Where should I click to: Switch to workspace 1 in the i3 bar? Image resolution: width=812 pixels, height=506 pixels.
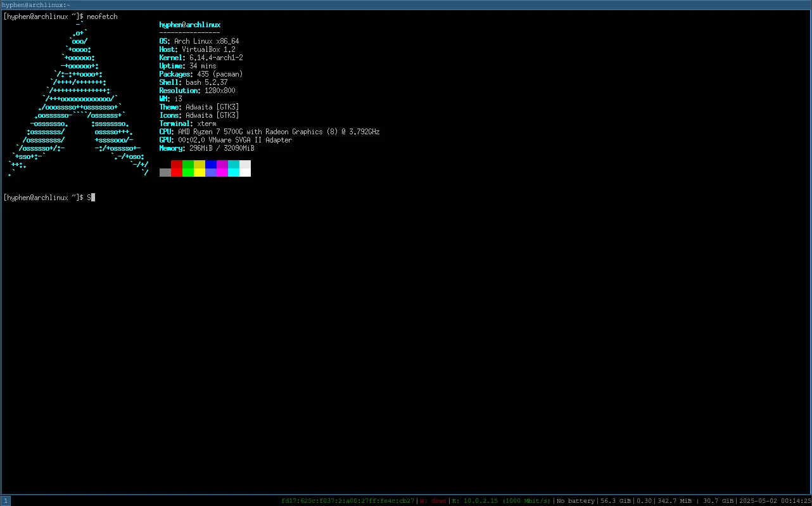pyautogui.click(x=6, y=501)
